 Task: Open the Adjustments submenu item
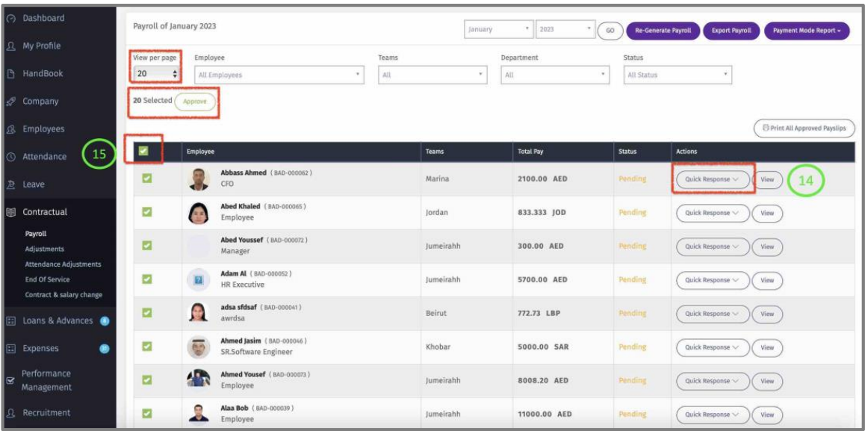(x=44, y=249)
